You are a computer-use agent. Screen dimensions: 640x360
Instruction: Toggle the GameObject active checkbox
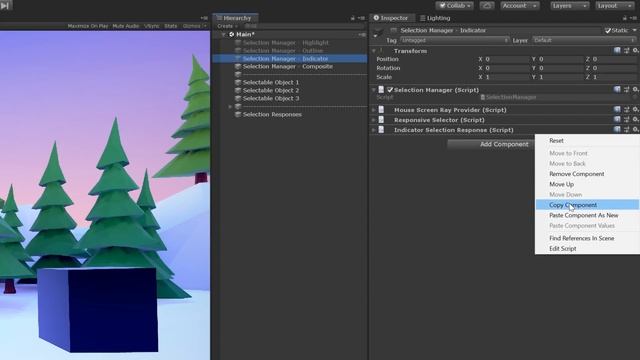click(x=393, y=30)
